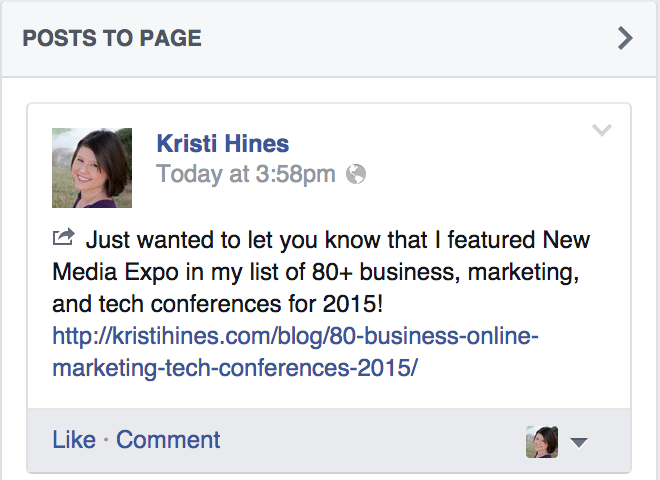
Task: Expand Posts to Page with the right chevron
Action: pos(625,39)
